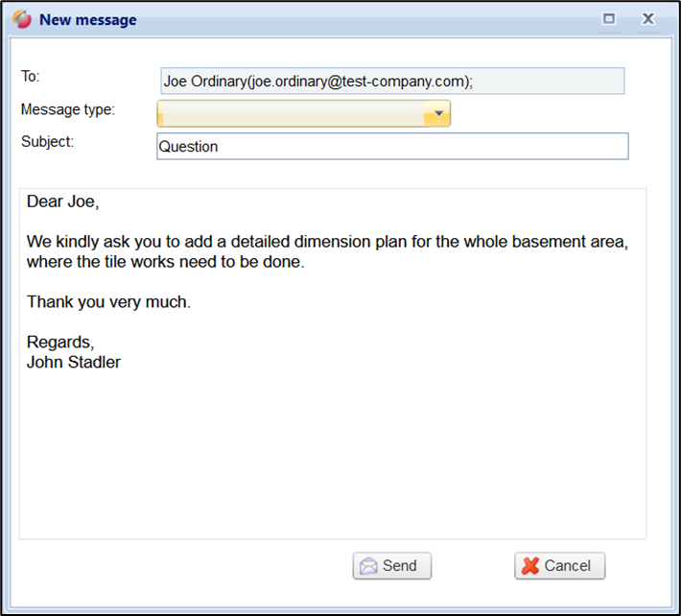This screenshot has height=616, width=681.
Task: Place cursor on "Thank you very much." line
Action: [x=108, y=302]
